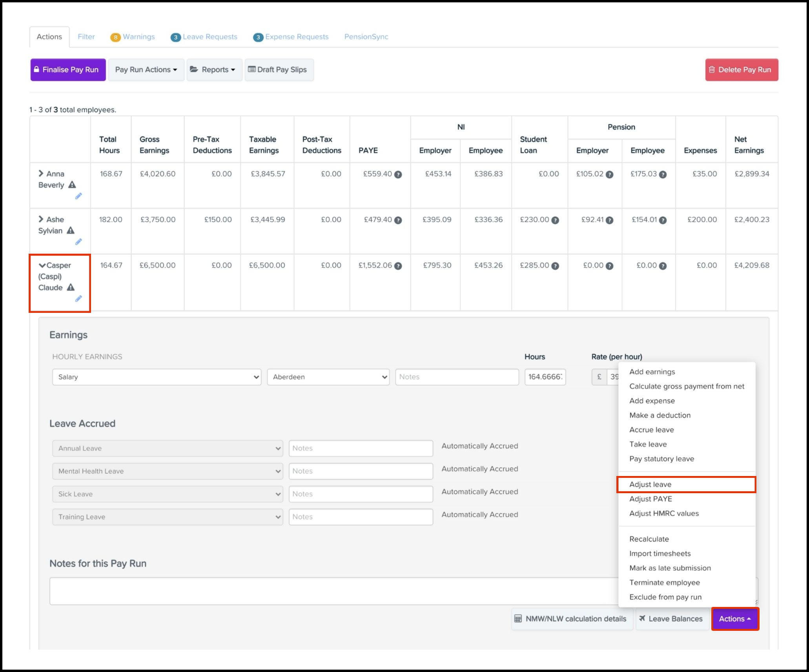Click the Delete Pay Run button
Image resolution: width=809 pixels, height=672 pixels.
point(741,70)
